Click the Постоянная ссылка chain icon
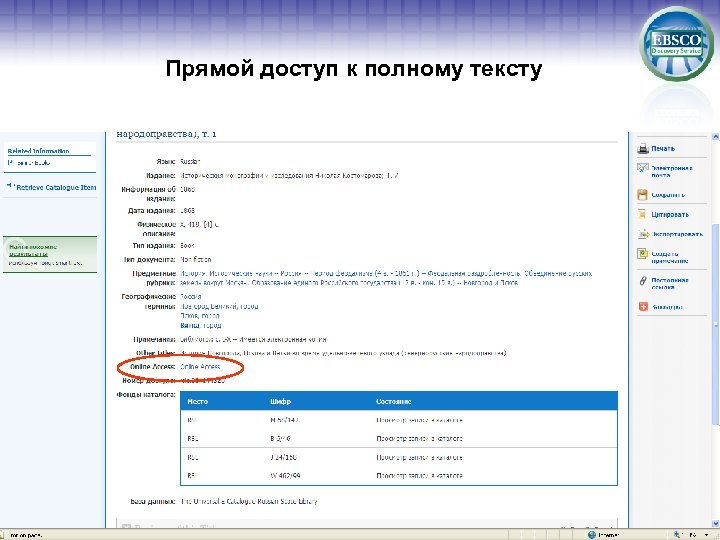Viewport: 720px width, 540px height. (x=643, y=281)
